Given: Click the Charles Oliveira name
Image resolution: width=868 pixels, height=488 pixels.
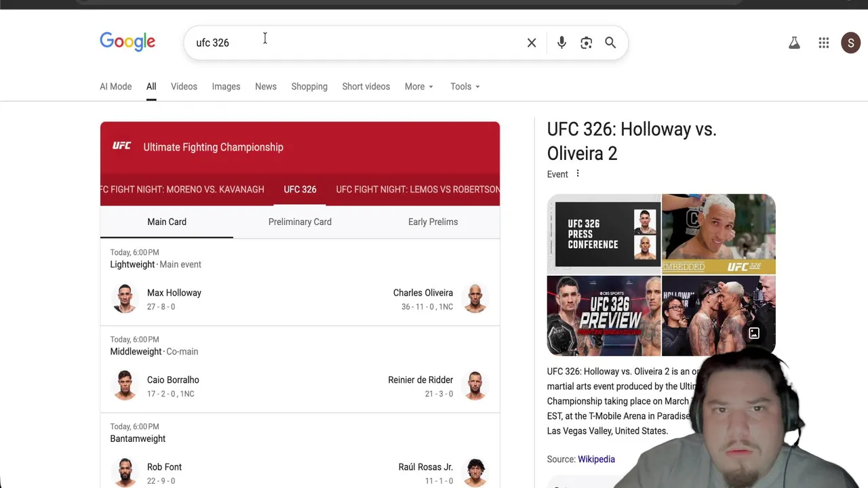Looking at the screenshot, I should [423, 293].
